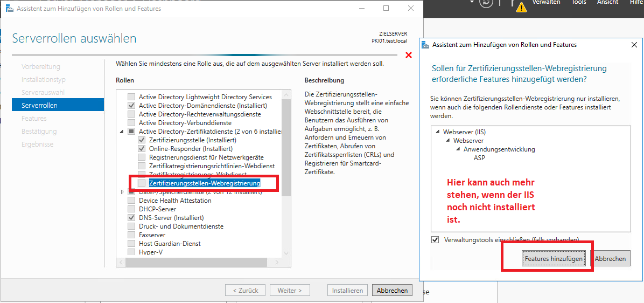This screenshot has height=303, width=644.
Task: Minimize the roles wizard window
Action: pos(361,9)
